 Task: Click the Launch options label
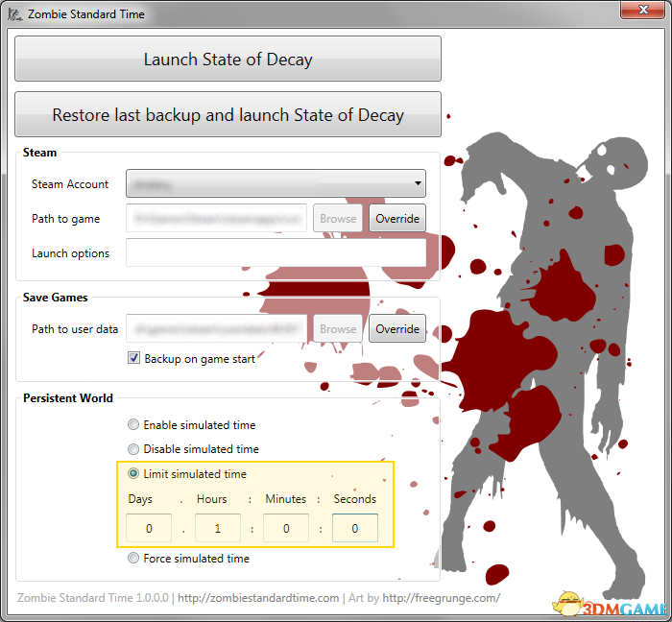point(70,253)
